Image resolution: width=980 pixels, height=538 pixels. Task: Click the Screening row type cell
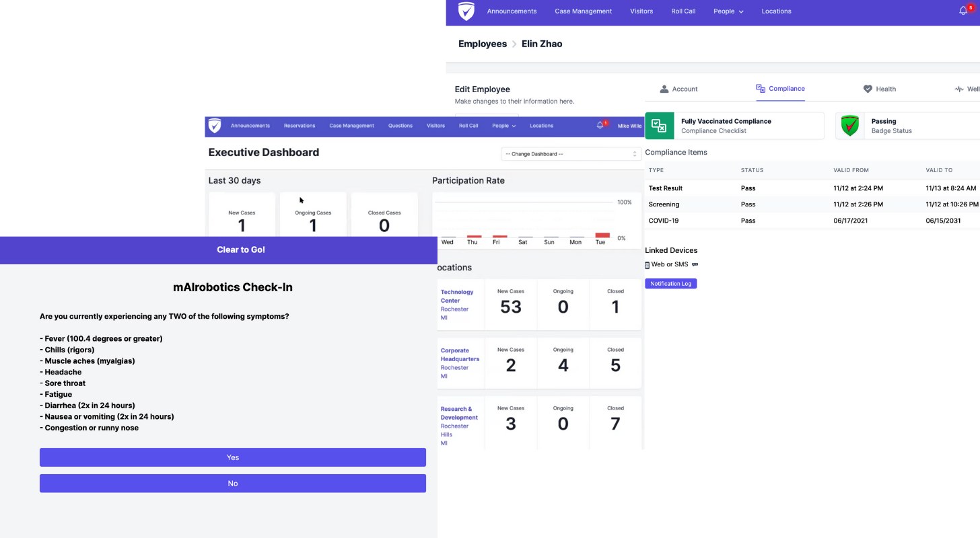[x=664, y=204]
